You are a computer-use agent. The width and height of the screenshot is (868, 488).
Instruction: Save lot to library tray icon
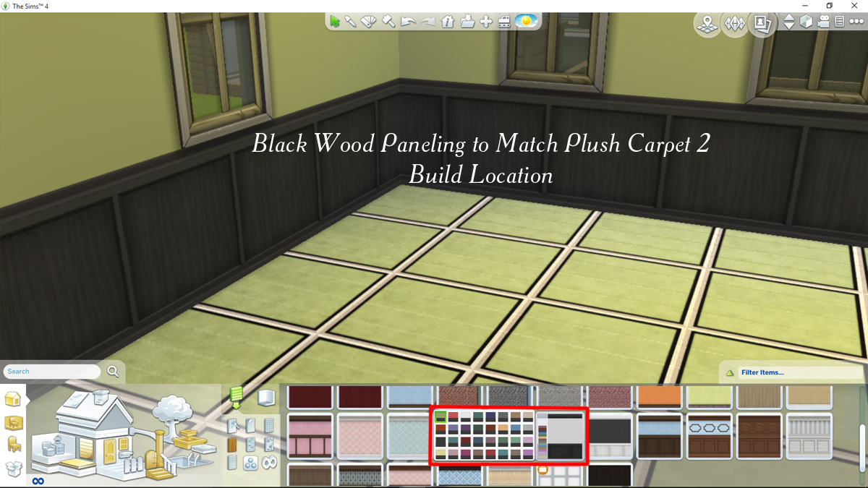pyautogui.click(x=467, y=21)
